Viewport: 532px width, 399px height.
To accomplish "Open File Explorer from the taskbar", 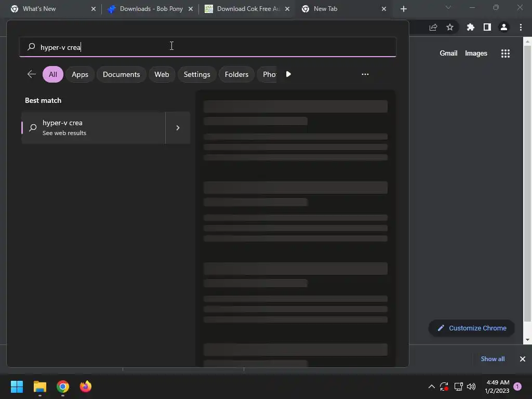I will click(40, 387).
